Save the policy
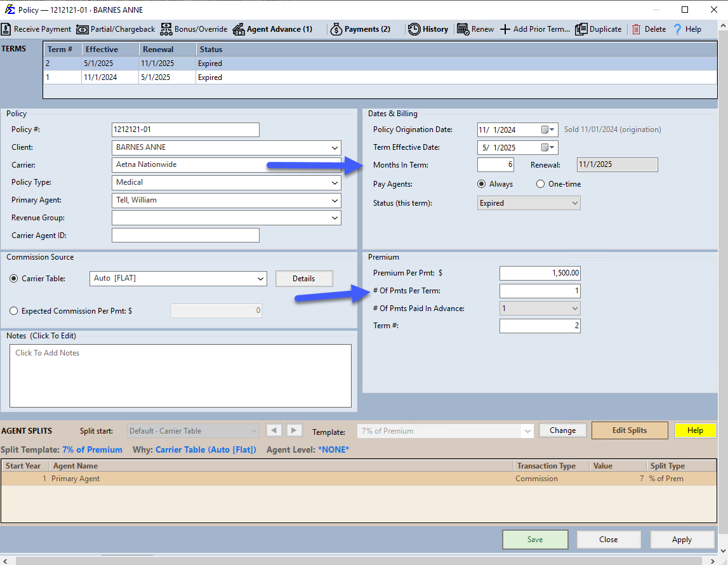This screenshot has height=565, width=728. 535,540
